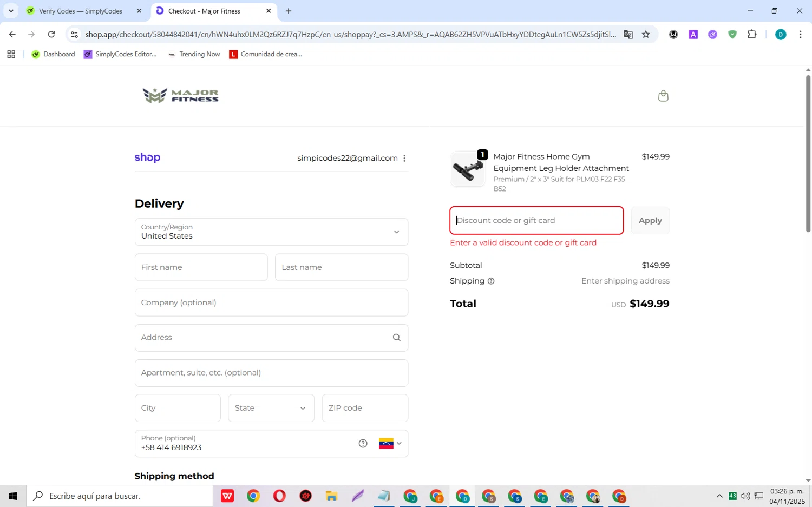Click the 'Enter a valid discount code' error
This screenshot has height=507, width=812.
click(x=523, y=242)
